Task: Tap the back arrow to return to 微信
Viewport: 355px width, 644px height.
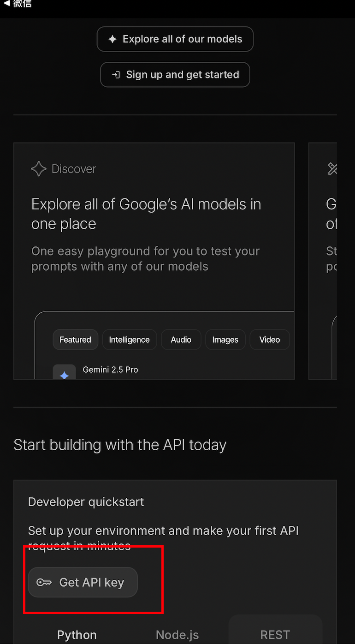Action: point(6,3)
